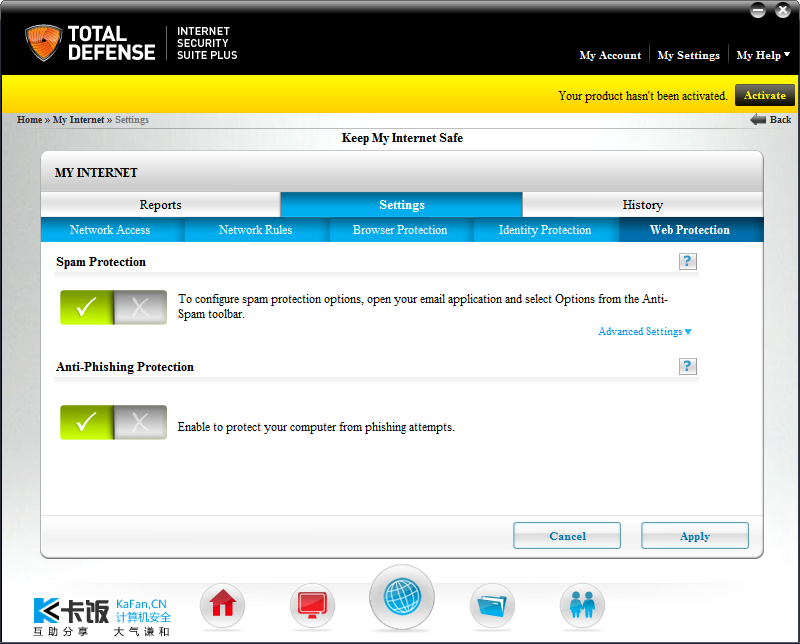Activate the product via Activate button
This screenshot has width=800, height=644.
[x=765, y=95]
